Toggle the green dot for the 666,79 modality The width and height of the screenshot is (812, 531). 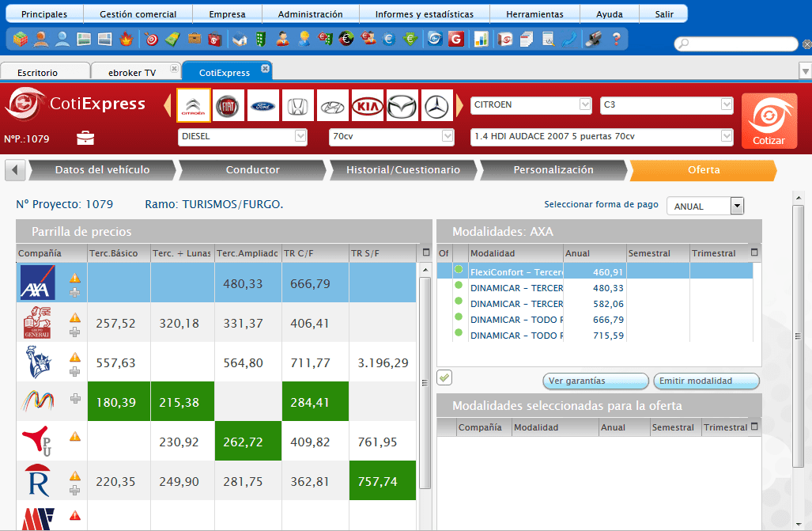click(459, 317)
